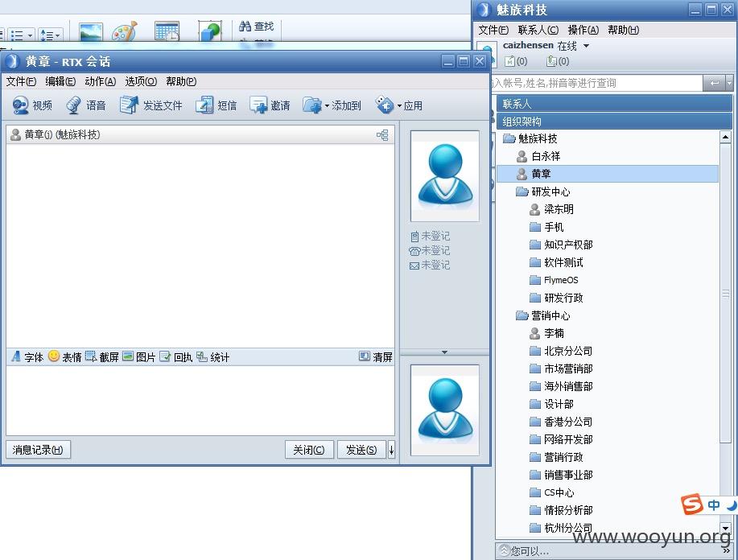The height and width of the screenshot is (560, 738).
Task: Open the 应用 dropdown arrow
Action: point(400,106)
